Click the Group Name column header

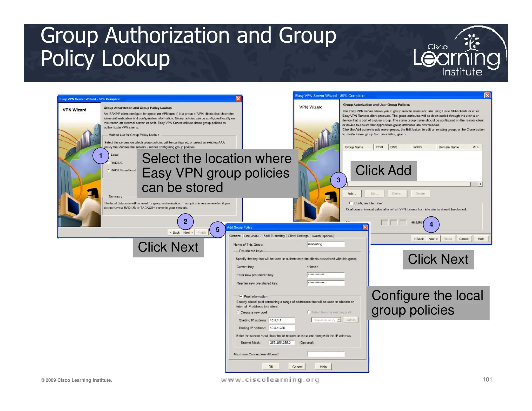click(358, 147)
